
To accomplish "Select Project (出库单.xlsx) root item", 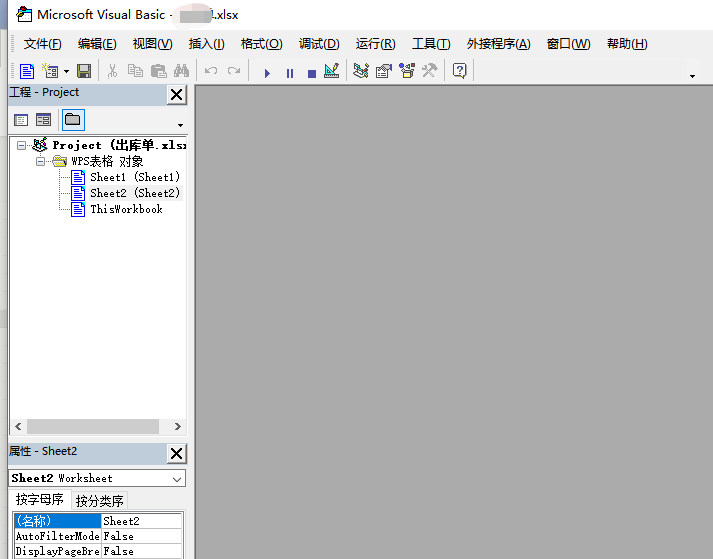I will coord(119,145).
